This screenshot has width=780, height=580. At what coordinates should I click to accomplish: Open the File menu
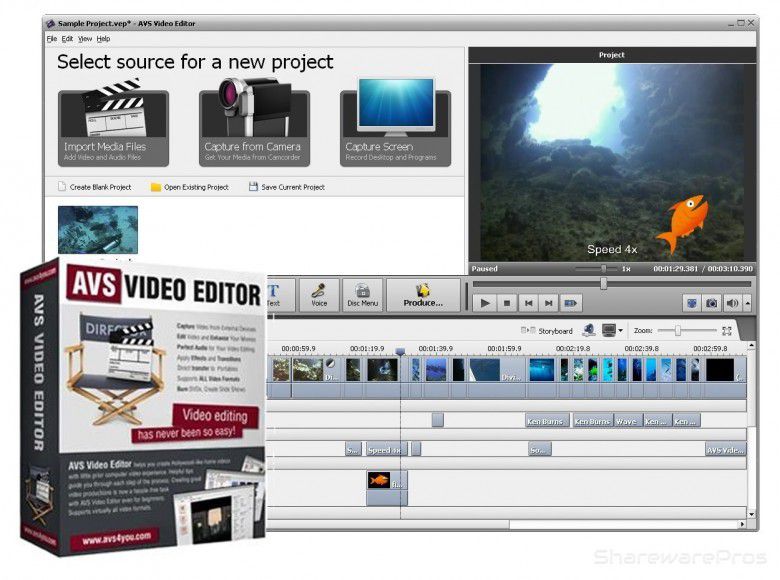51,39
